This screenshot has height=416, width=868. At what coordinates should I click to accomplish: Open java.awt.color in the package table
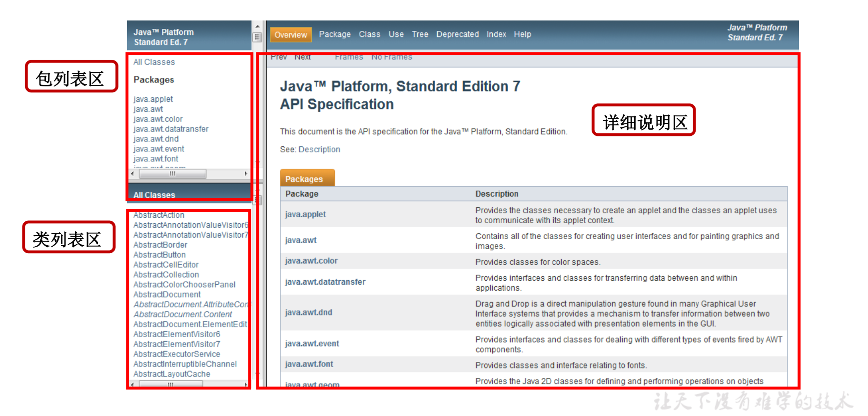pos(311,261)
